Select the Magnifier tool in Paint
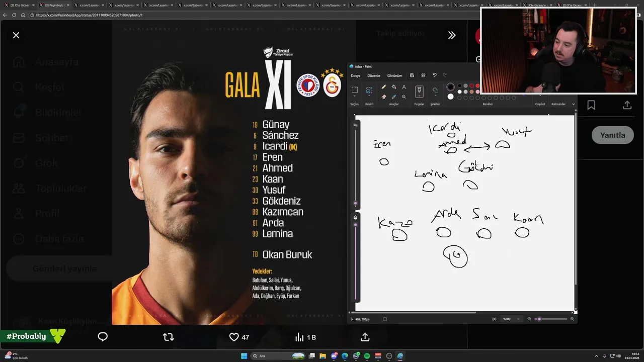644x362 pixels. (x=404, y=97)
